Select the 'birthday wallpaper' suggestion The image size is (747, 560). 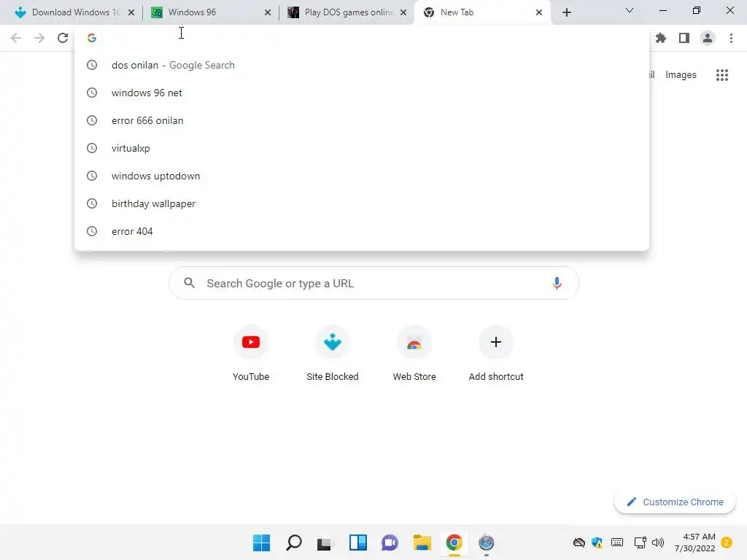coord(362,203)
